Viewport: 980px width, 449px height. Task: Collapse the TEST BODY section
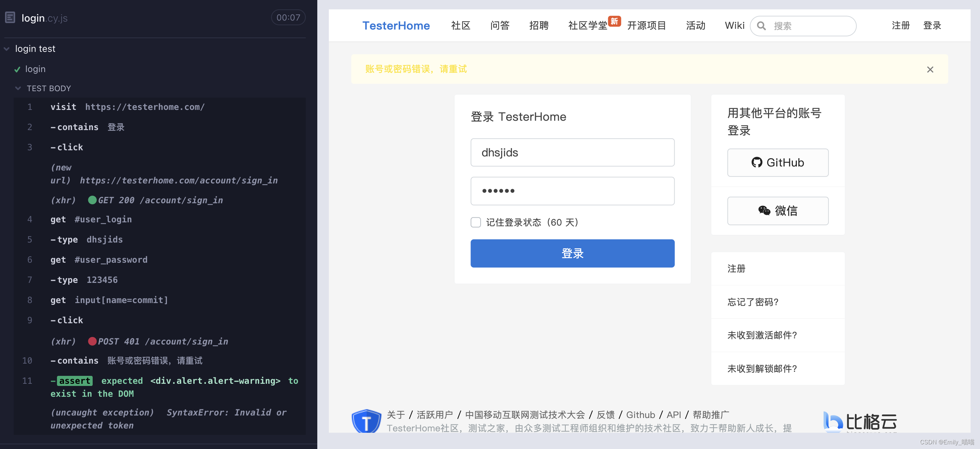[x=18, y=88]
